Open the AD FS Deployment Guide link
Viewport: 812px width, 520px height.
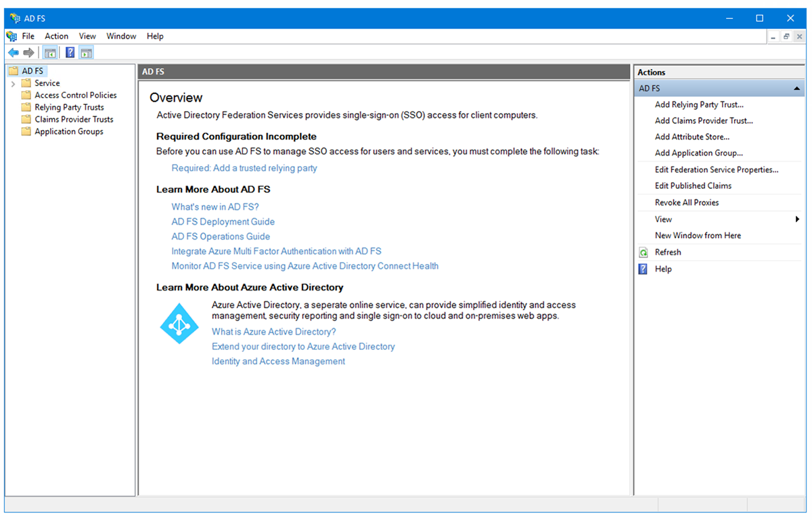click(223, 221)
